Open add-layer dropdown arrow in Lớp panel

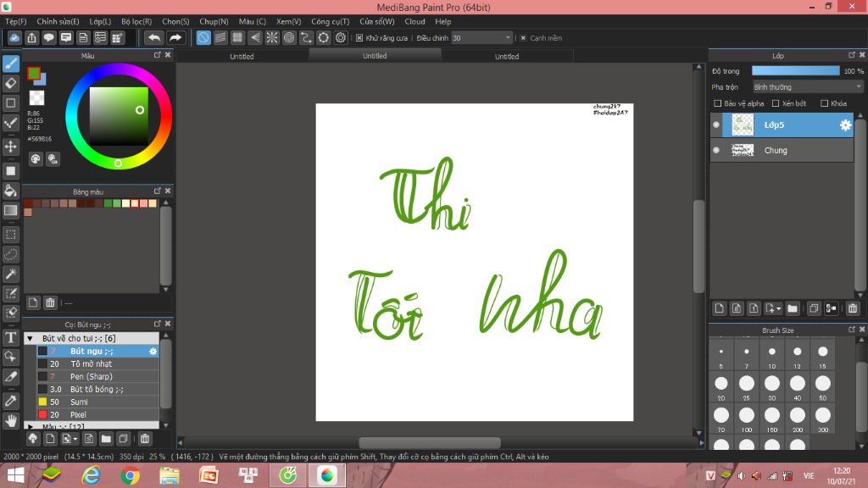778,308
